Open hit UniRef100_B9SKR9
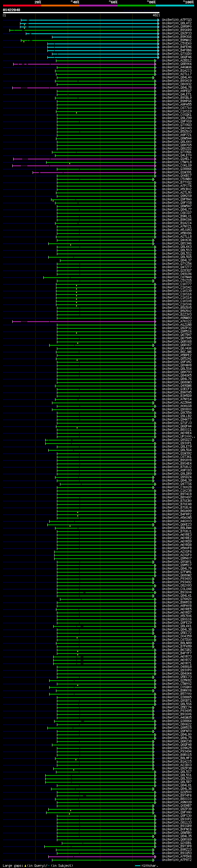 (177, 30)
